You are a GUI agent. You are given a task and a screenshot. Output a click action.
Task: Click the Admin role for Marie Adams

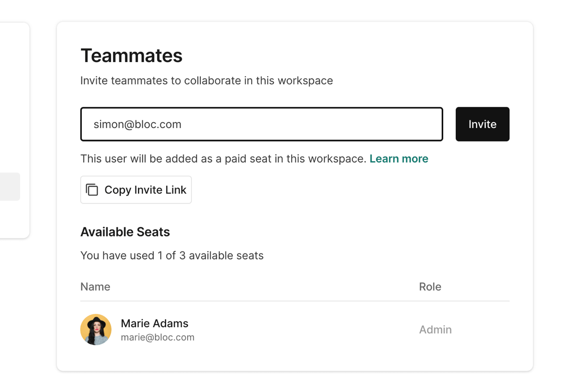(x=435, y=330)
